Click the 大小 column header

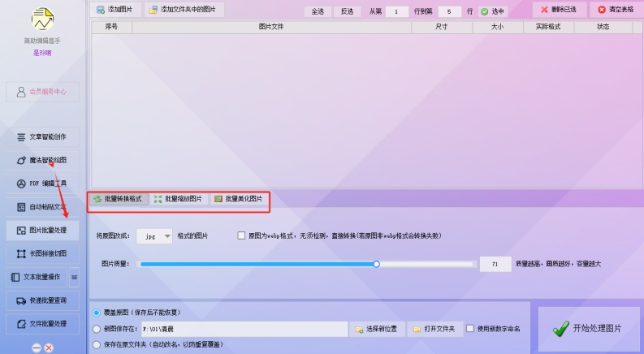coord(498,27)
